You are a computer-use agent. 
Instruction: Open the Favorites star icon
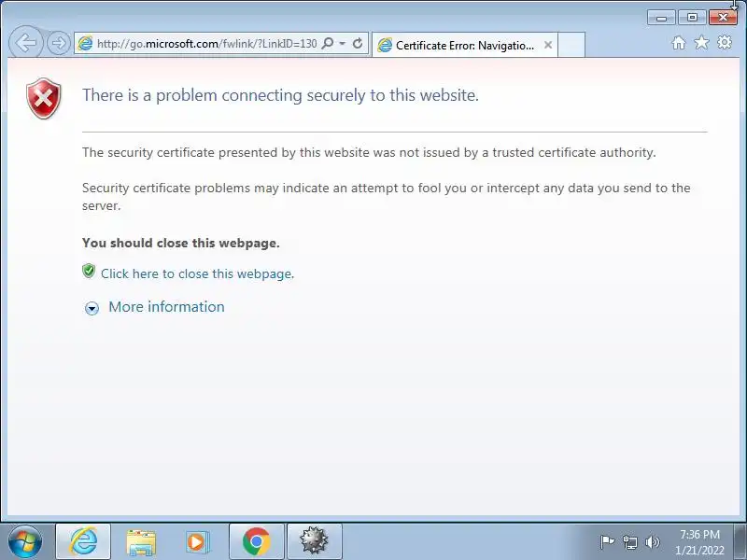pyautogui.click(x=702, y=43)
